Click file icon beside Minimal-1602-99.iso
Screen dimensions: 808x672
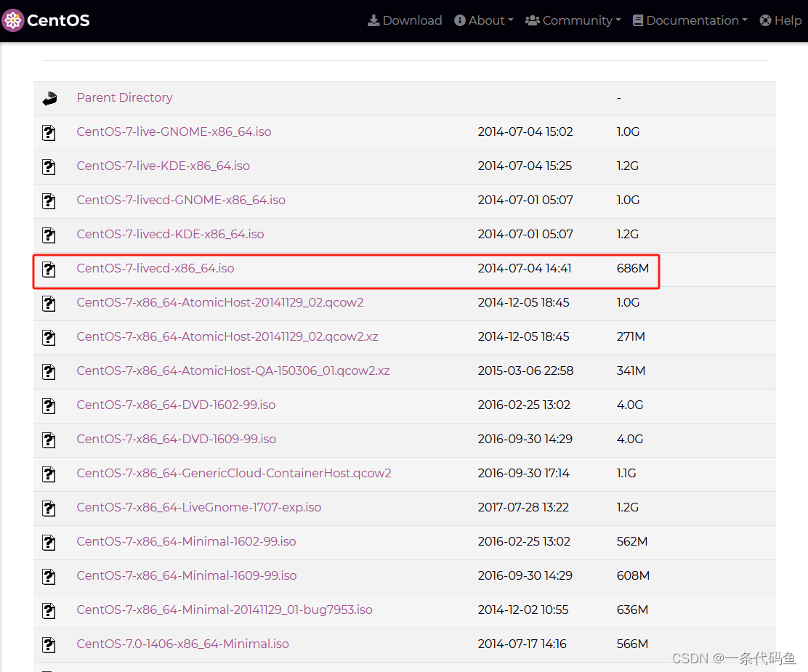(49, 543)
